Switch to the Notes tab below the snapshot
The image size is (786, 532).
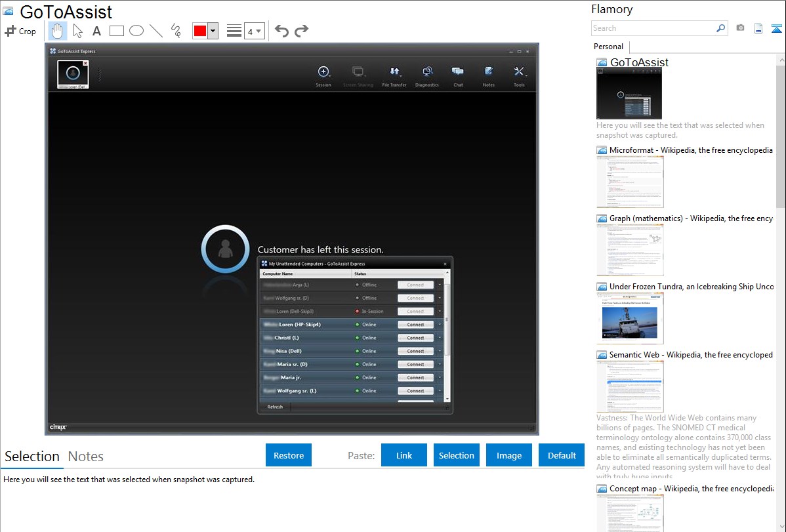point(86,457)
